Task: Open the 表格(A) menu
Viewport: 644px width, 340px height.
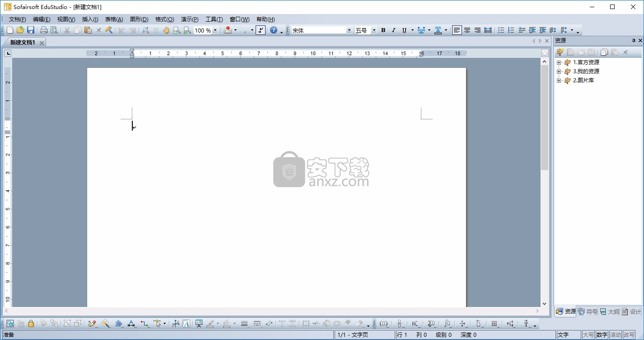Action: (114, 19)
